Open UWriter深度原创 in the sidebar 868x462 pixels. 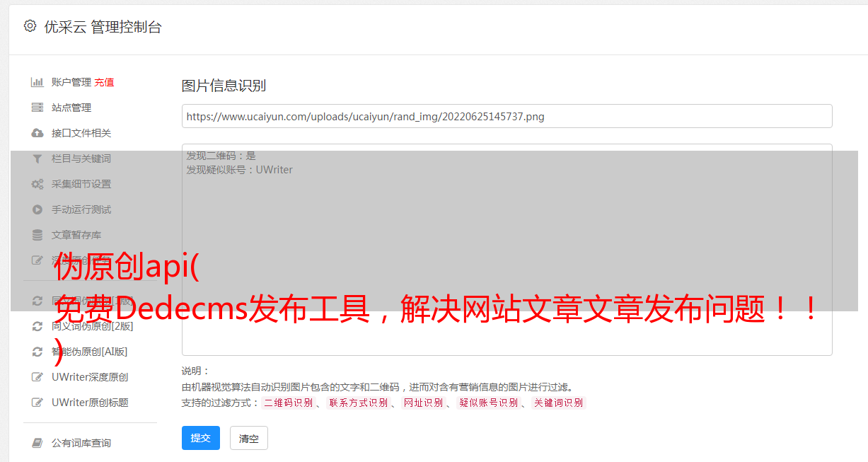(x=90, y=377)
